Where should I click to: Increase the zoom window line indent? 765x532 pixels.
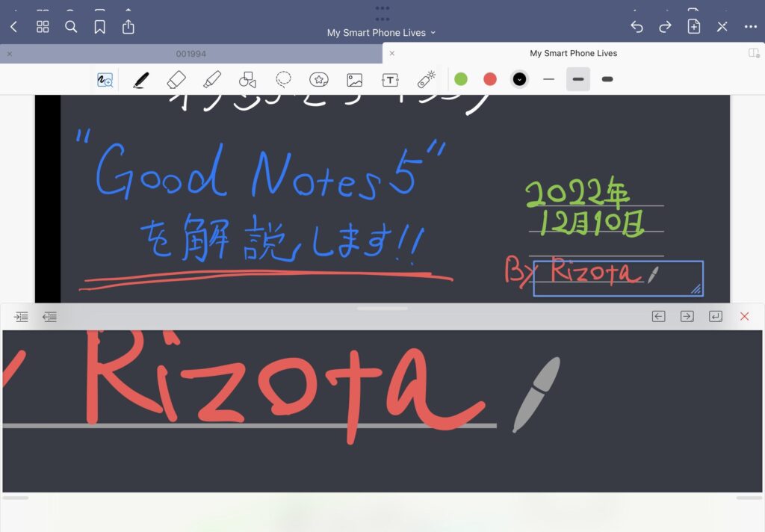click(21, 317)
